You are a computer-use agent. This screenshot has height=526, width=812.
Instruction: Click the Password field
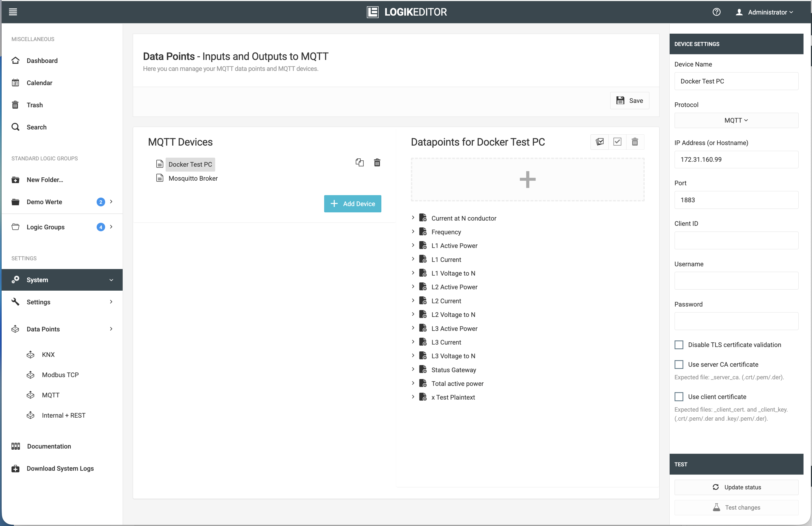pos(736,321)
